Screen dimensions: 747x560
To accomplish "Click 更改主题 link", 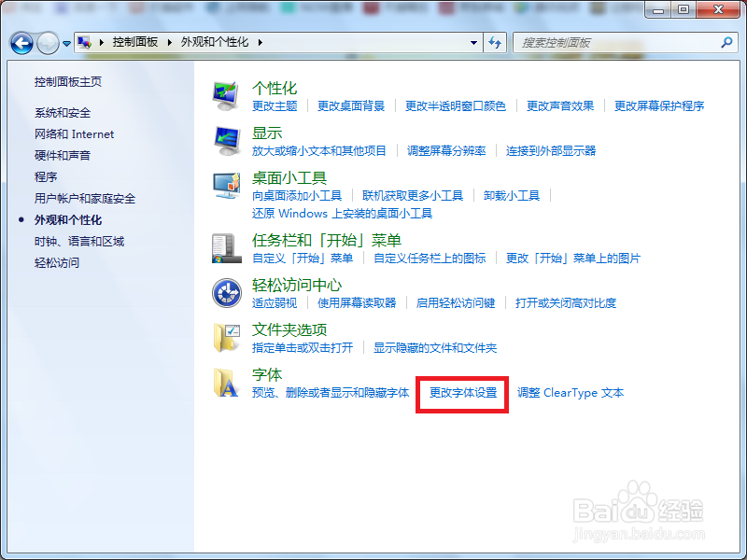I will [275, 106].
